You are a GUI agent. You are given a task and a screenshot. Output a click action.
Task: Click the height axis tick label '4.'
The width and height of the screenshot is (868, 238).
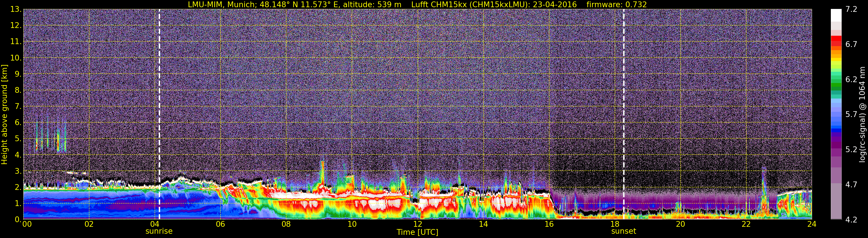click(x=18, y=155)
